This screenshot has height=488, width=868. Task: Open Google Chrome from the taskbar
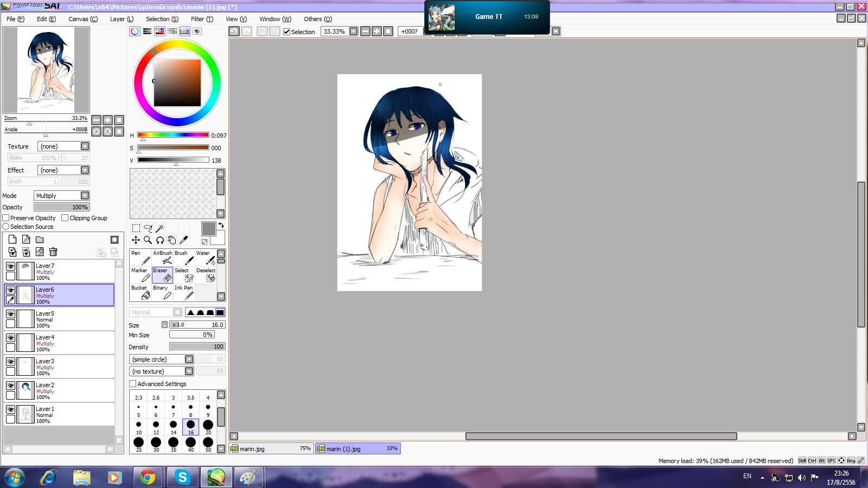tap(148, 477)
